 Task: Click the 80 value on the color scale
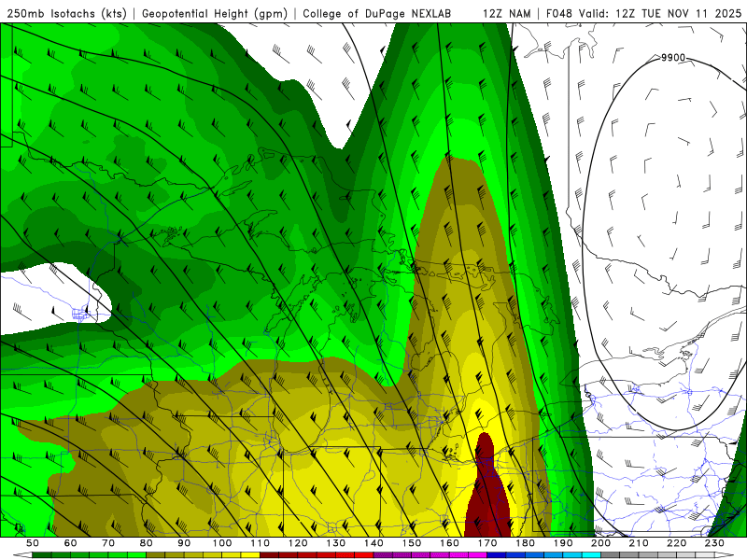click(x=147, y=543)
